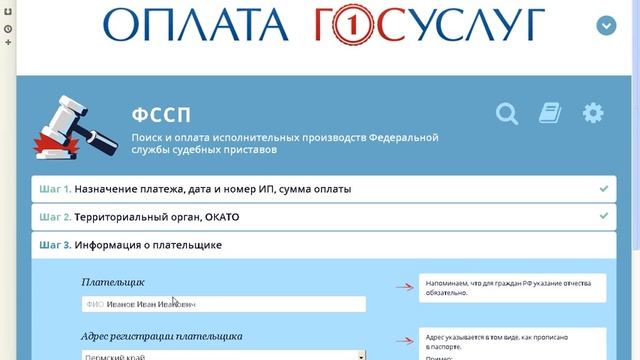This screenshot has height=360, width=640.
Task: Click the clock icon in left sidebar
Action: pos(8,29)
